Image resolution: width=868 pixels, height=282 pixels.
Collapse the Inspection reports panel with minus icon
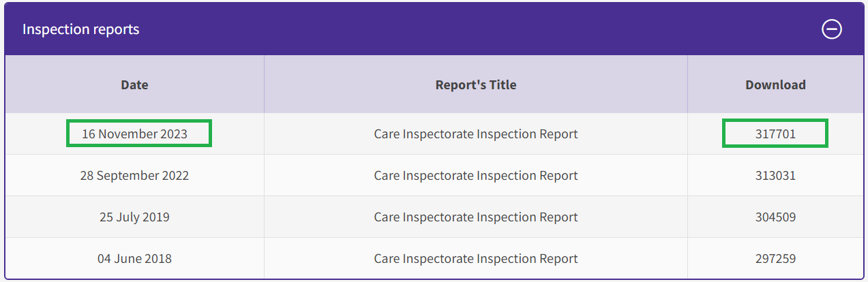831,29
